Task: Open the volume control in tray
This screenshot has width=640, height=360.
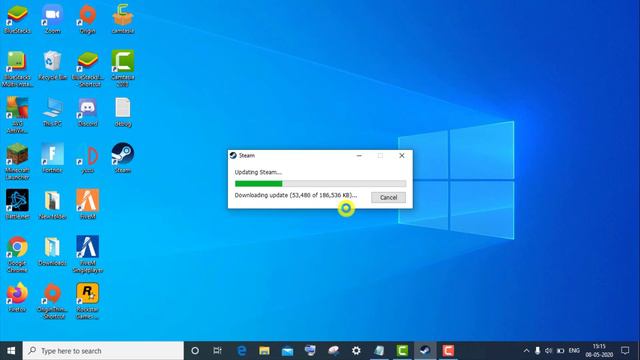Action: (x=549, y=351)
